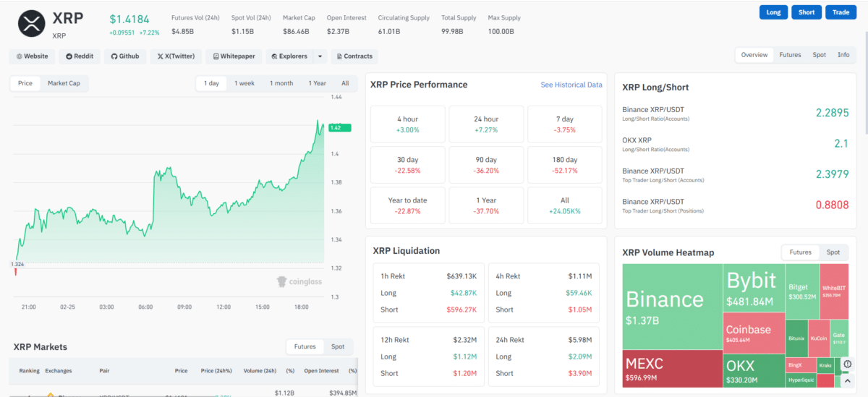The height and width of the screenshot is (397, 868).
Task: Sort markets by Ranking column
Action: pyautogui.click(x=30, y=371)
